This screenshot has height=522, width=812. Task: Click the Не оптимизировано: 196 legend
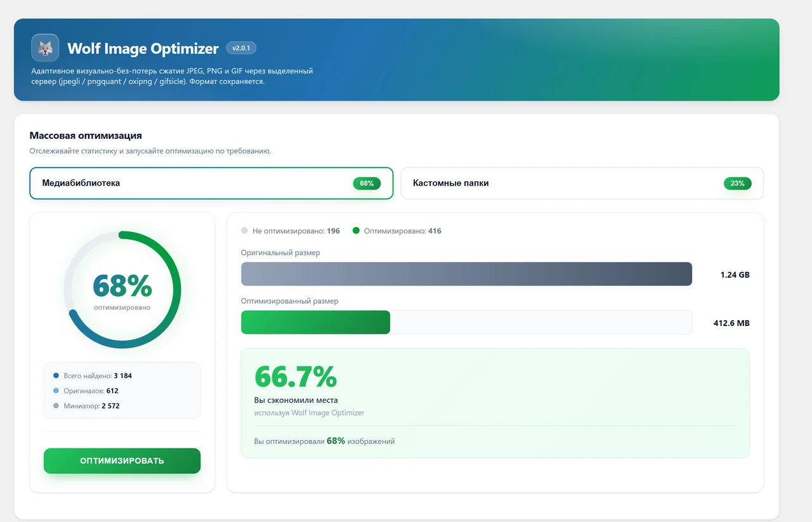(291, 231)
